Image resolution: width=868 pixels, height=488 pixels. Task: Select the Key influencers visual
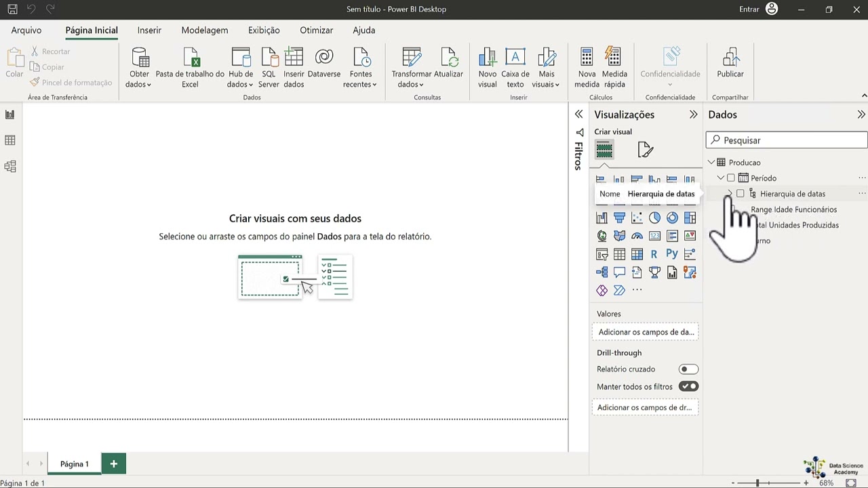point(690,254)
